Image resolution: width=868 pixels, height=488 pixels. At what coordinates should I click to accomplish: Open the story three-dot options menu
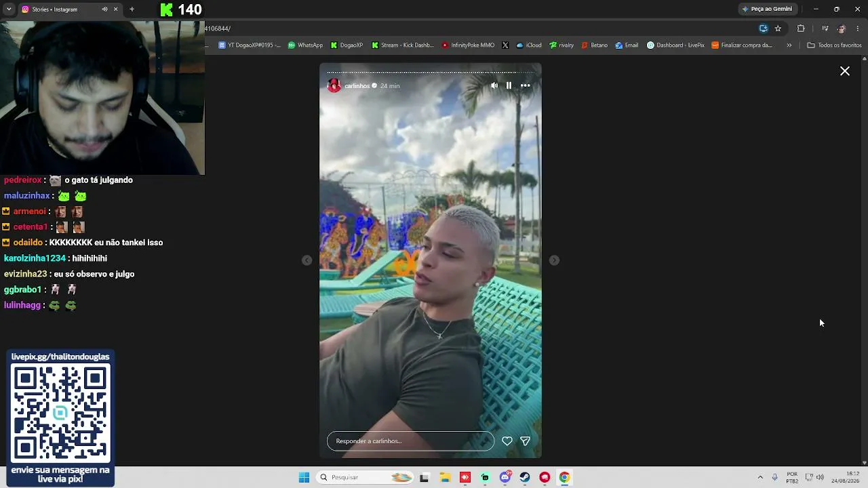[x=526, y=85]
